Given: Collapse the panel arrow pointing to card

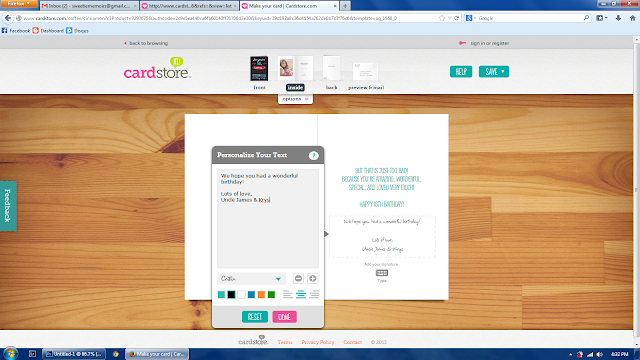Looking at the screenshot, I should 326,234.
